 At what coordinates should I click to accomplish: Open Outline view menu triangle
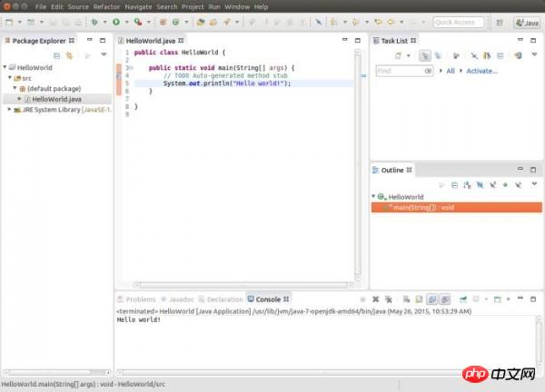click(x=535, y=184)
